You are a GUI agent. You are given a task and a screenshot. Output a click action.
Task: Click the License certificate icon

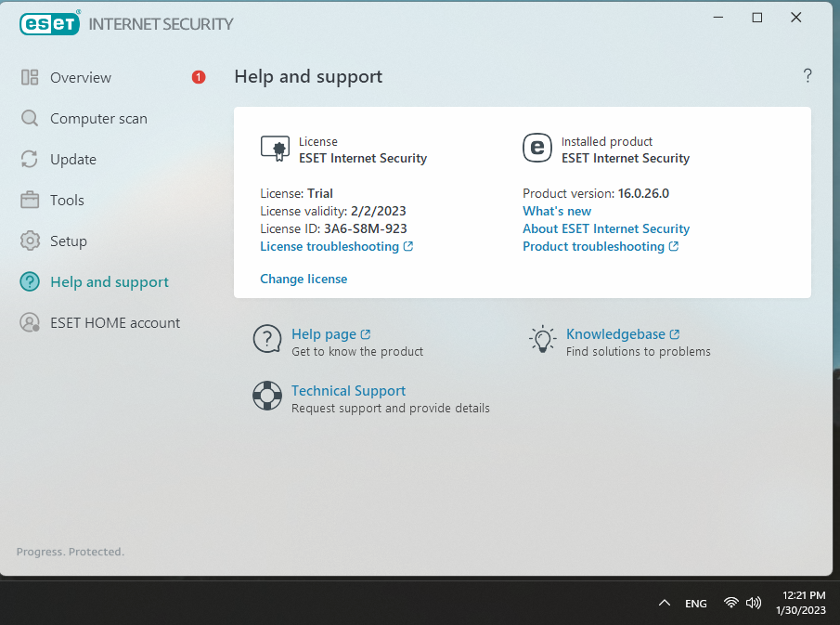pos(275,149)
